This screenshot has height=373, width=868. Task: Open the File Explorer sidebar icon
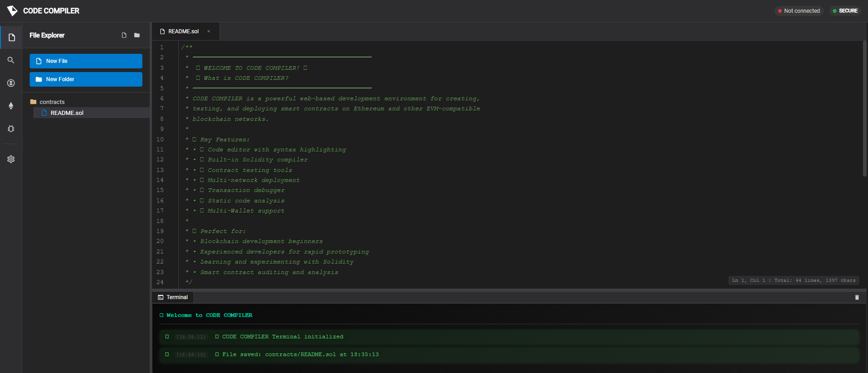[x=11, y=37]
